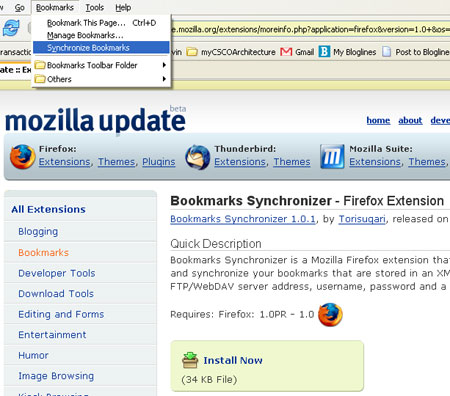Open Mozilla Suite Extensions link

pos(375,162)
